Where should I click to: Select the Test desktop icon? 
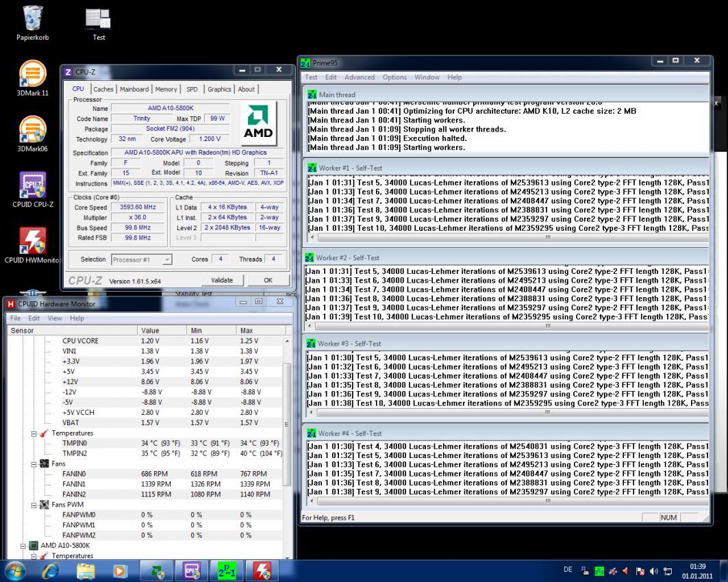coord(98,18)
